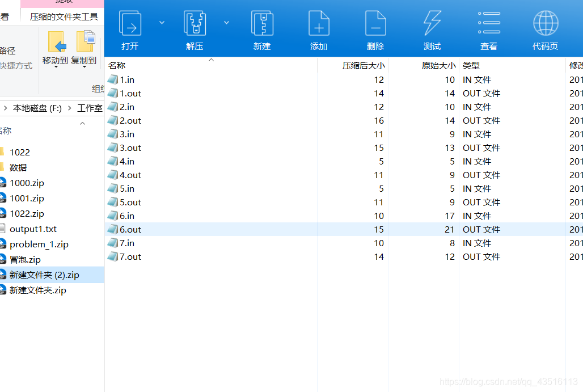The image size is (583, 392).
Task: Click the 复制到 (Copy to) explorer icon
Action: [x=86, y=41]
